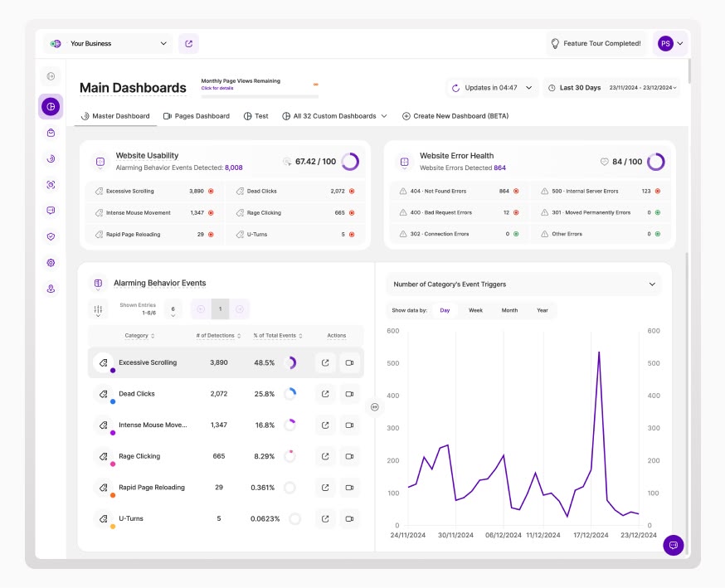725x588 pixels.
Task: Show chart data by Year
Action: click(542, 310)
